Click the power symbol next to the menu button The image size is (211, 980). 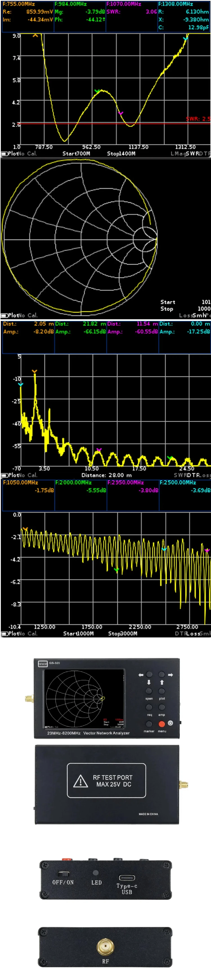tap(170, 723)
